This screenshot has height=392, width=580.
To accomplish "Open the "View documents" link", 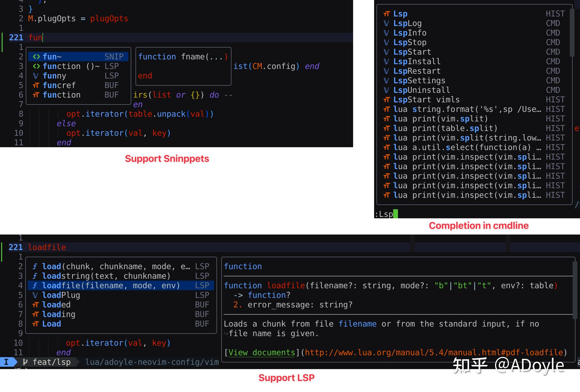I will 261,352.
